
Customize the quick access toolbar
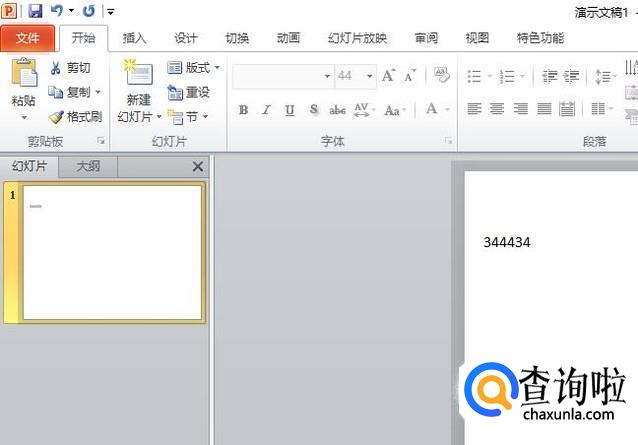pyautogui.click(x=110, y=12)
